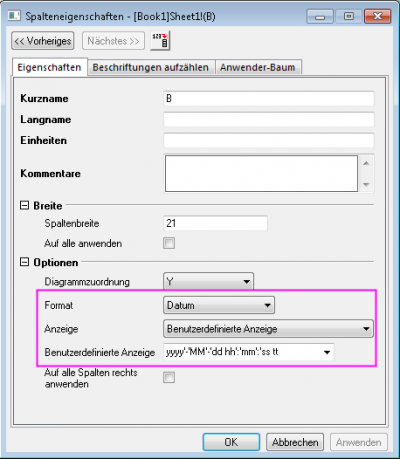This screenshot has width=400, height=459.
Task: Switch to Beschriftungen aufzählen tab
Action: (151, 67)
